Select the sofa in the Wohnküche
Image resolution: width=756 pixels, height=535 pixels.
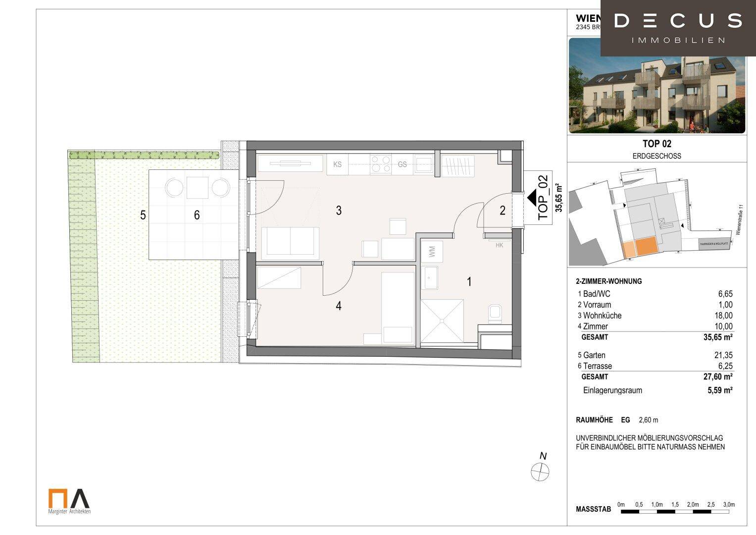point(290,243)
